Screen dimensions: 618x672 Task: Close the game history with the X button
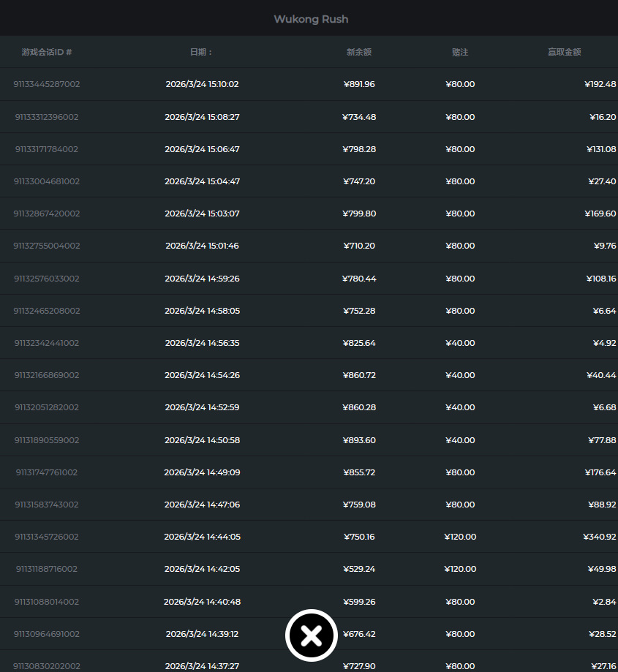tap(312, 635)
